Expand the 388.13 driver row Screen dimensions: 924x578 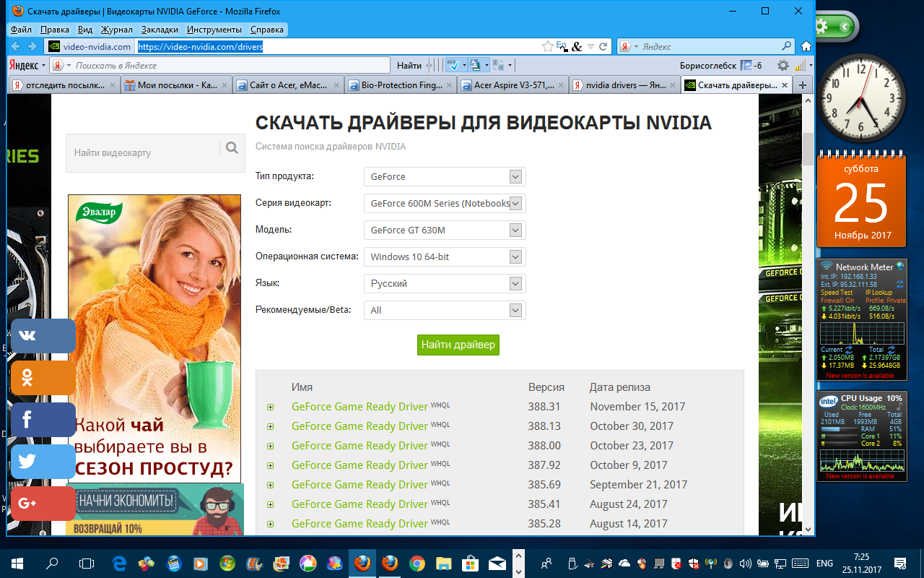[271, 426]
